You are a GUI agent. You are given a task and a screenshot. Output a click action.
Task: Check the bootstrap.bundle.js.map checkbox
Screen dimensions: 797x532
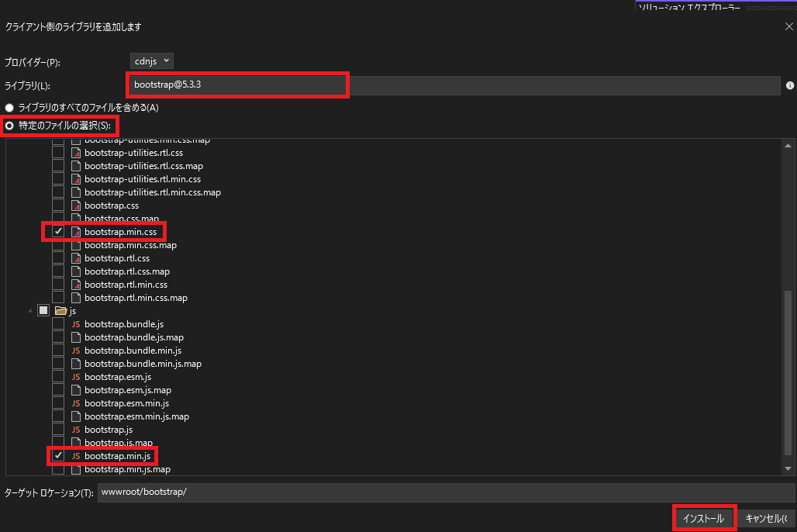click(58, 337)
